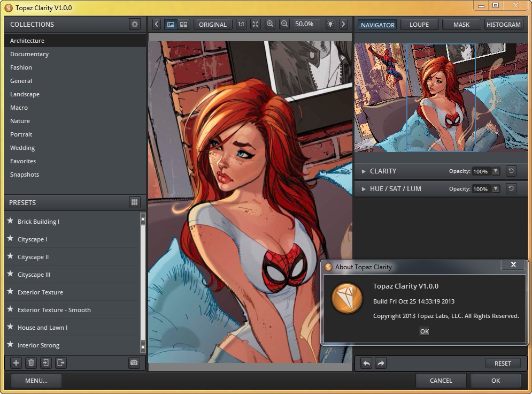
Task: Select the Documentary collection
Action: [x=75, y=54]
